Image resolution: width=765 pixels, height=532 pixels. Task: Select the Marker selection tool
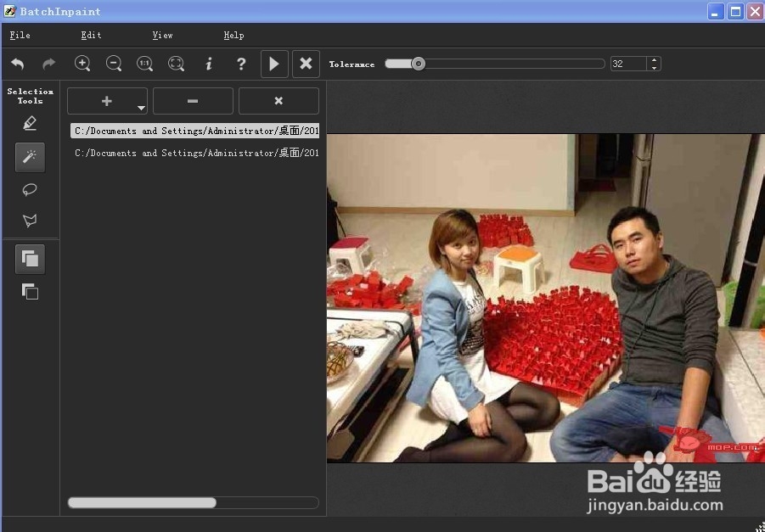click(30, 123)
